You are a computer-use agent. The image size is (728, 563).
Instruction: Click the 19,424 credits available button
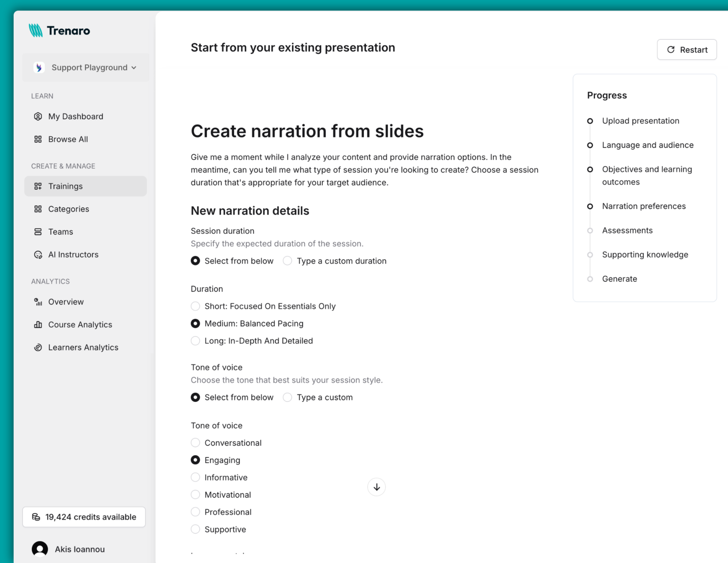[84, 517]
